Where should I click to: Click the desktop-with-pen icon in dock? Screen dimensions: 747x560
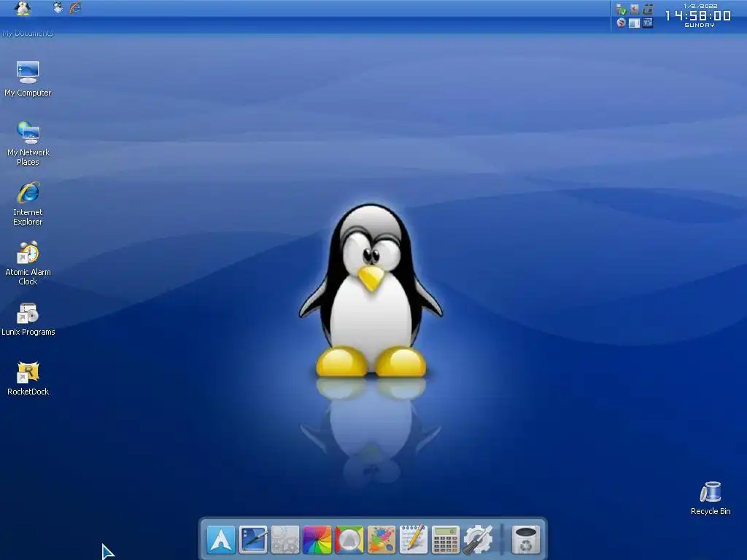pyautogui.click(x=253, y=540)
